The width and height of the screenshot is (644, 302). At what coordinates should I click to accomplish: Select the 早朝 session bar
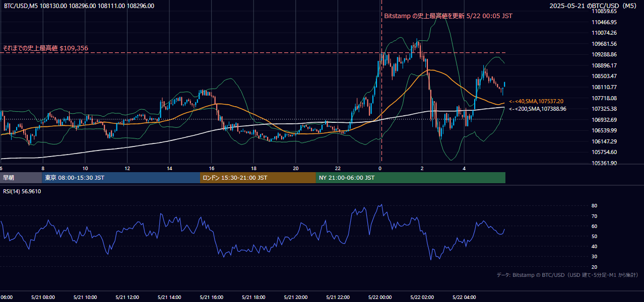point(21,178)
